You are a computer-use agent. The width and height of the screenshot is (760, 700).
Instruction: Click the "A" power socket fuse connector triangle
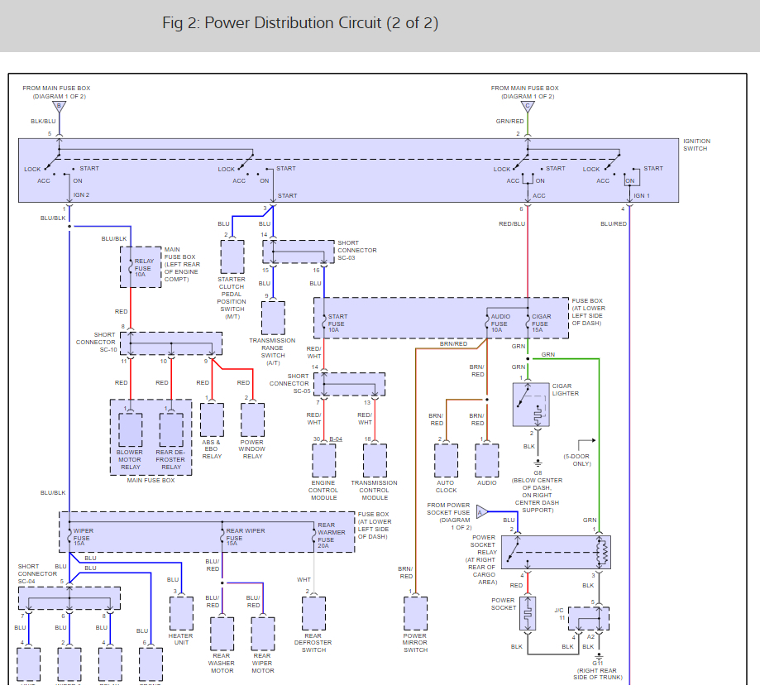[x=483, y=511]
